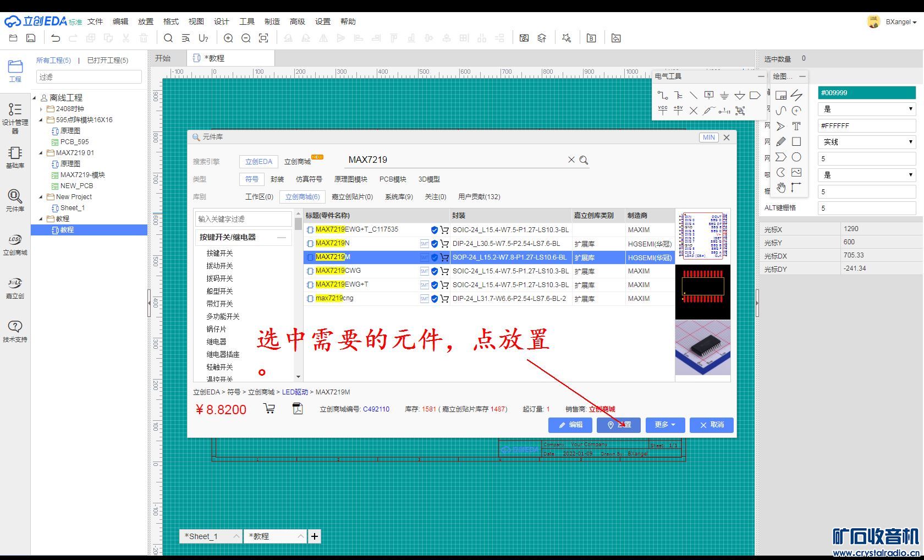
Task: Activate the hand drag tool
Action: 780,188
